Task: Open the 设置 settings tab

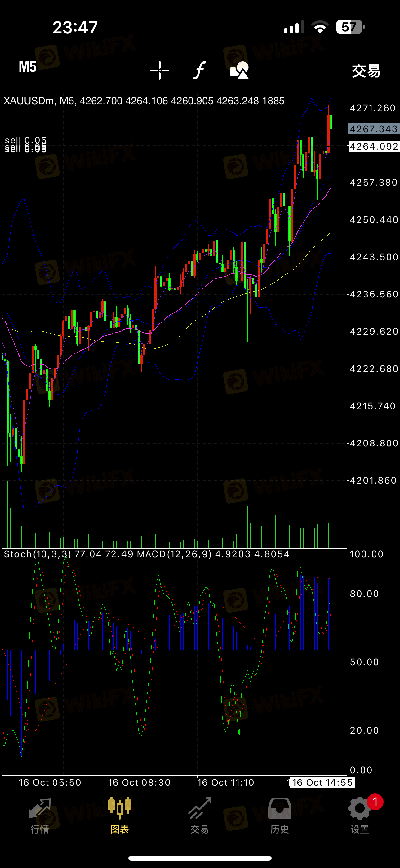Action: pos(360,816)
